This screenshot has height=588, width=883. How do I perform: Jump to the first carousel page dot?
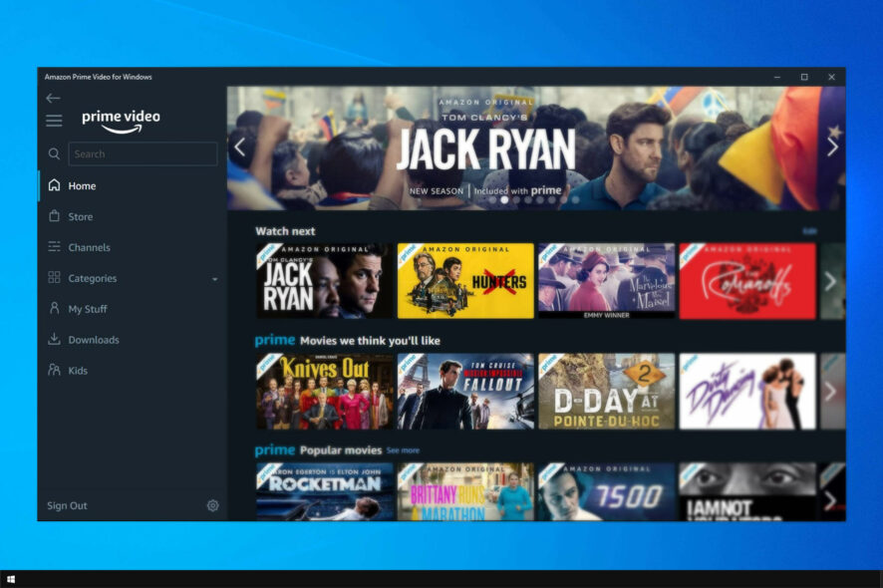pos(492,200)
